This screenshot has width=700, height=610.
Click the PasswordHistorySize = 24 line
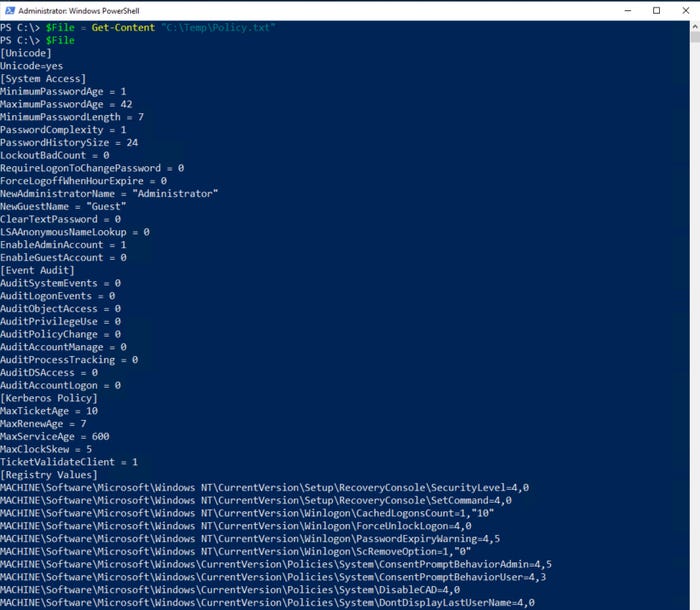(69, 143)
